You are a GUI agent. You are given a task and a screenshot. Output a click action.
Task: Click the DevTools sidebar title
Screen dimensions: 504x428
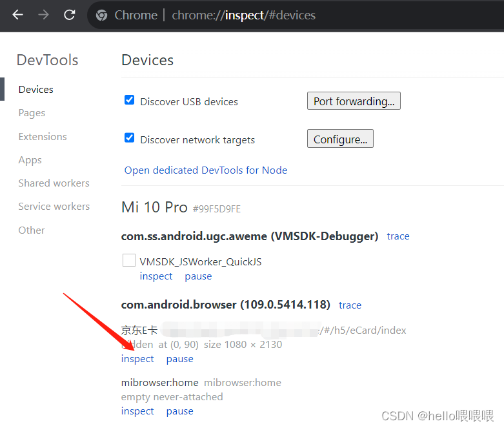point(48,60)
